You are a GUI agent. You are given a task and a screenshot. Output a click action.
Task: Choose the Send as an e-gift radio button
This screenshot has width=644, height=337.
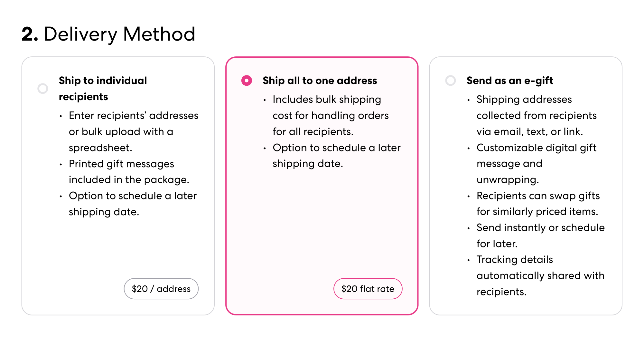[x=450, y=81]
